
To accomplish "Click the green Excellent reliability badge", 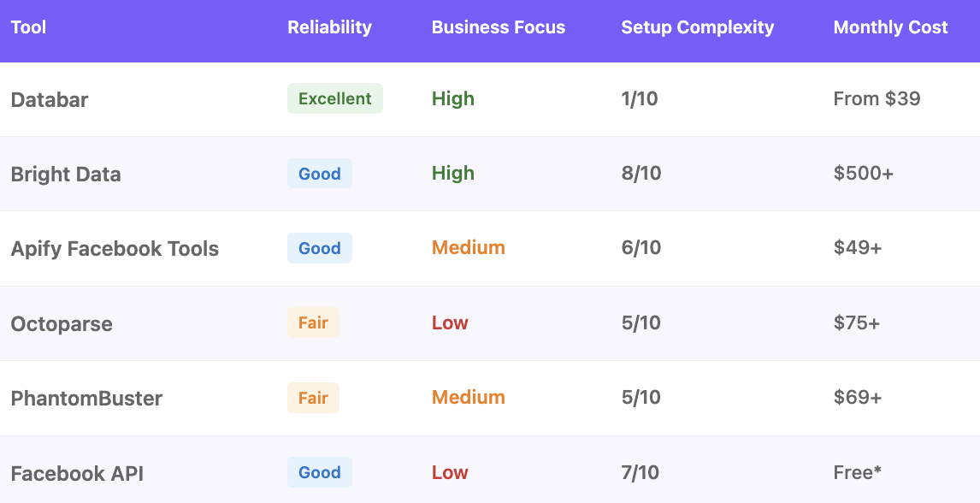I will click(x=335, y=98).
